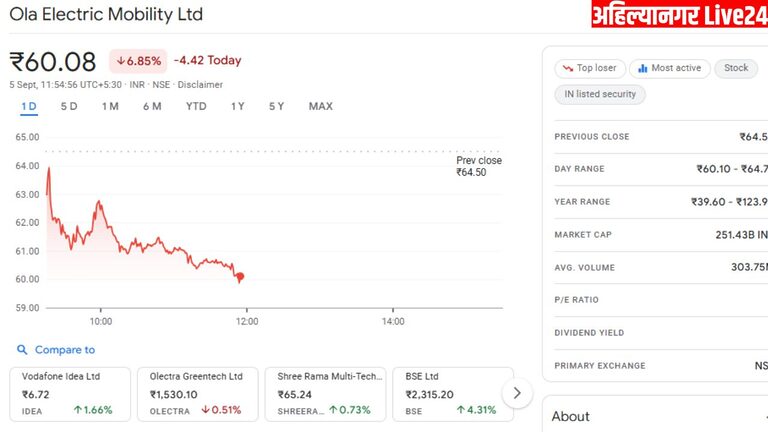Click the down arrow in 6.85% badge

point(121,61)
